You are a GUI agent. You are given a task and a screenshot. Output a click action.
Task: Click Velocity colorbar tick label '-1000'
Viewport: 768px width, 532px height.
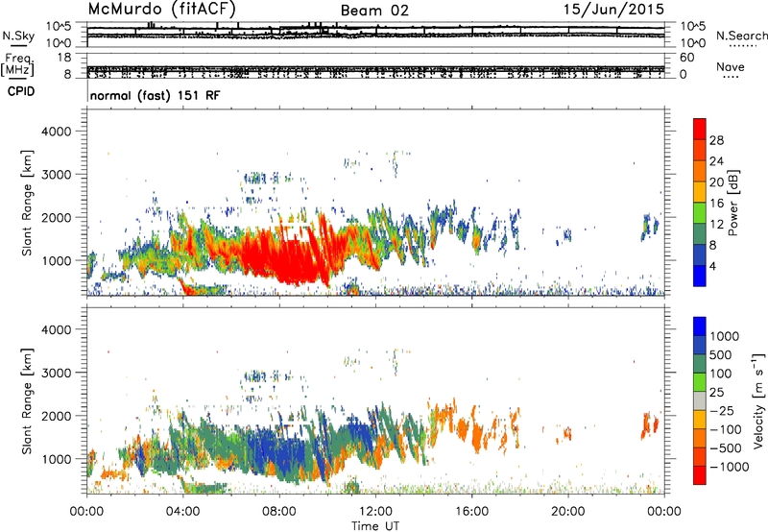point(730,467)
